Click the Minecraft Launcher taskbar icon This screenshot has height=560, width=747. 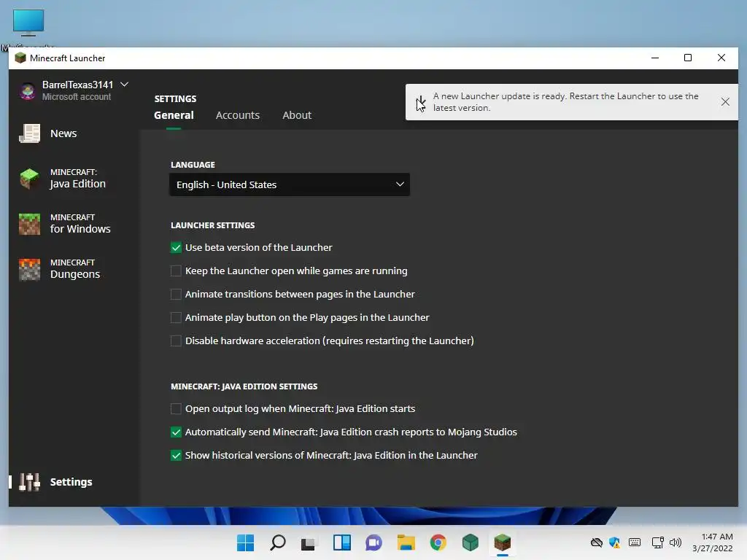coord(502,542)
